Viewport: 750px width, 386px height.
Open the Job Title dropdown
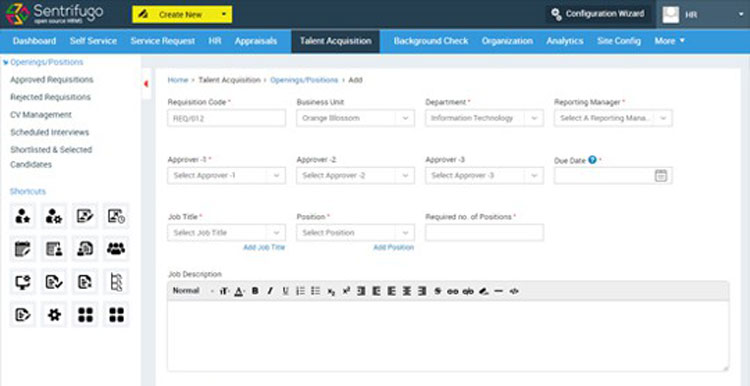pos(227,232)
